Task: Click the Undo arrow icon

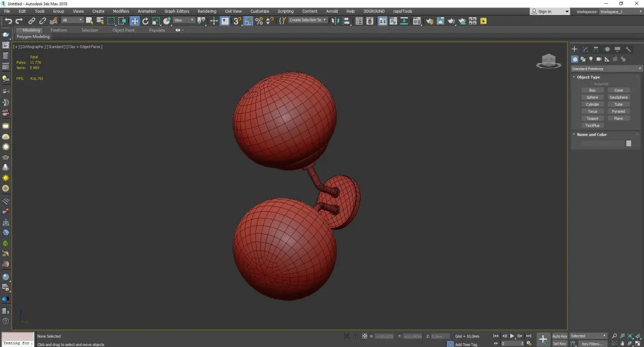Action: (9, 21)
